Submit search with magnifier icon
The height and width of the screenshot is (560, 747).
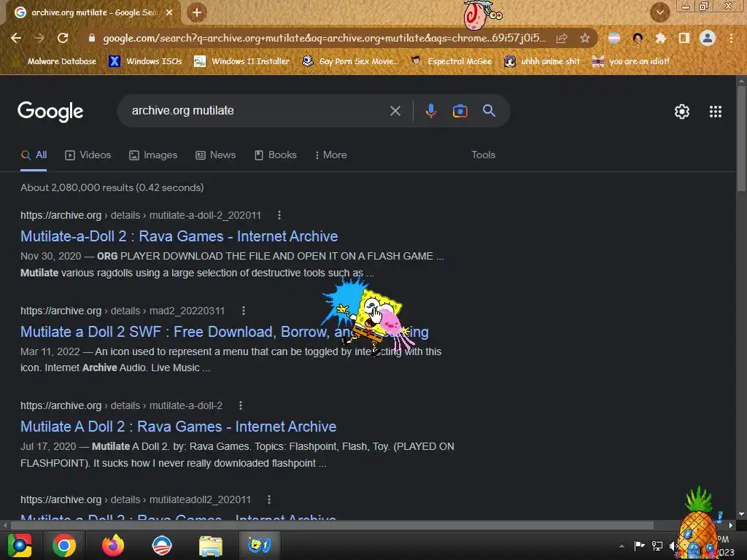point(489,111)
